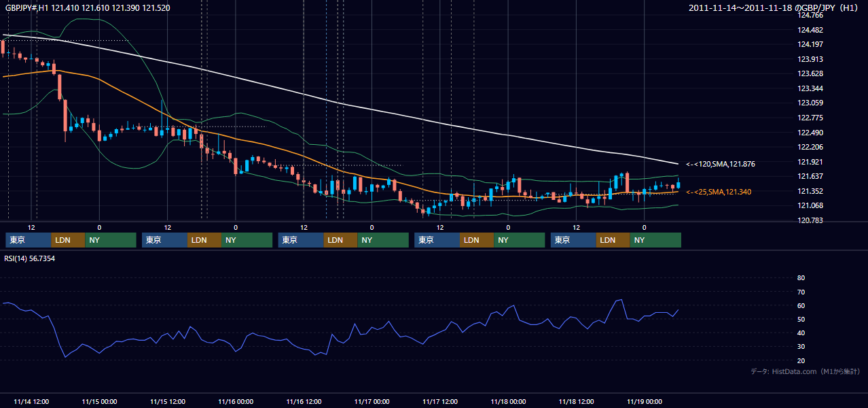Click price axis label 124.197
The image size is (868, 408).
810,44
